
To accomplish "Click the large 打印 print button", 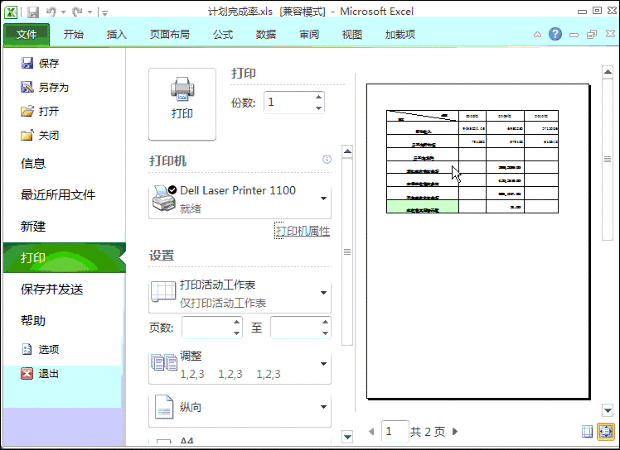I will pyautogui.click(x=182, y=104).
